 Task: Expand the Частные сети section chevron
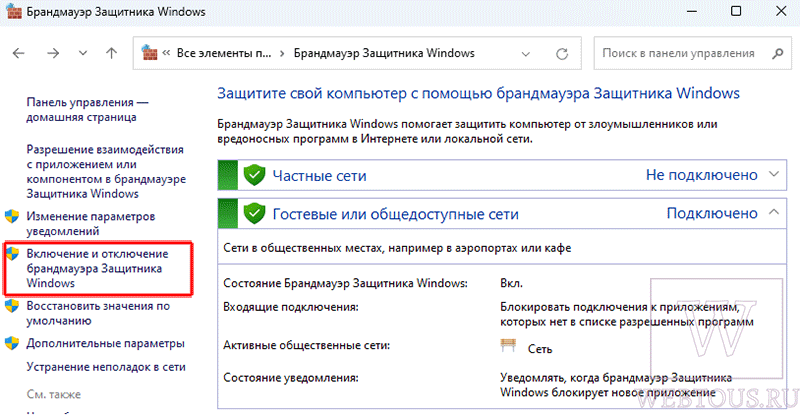774,174
